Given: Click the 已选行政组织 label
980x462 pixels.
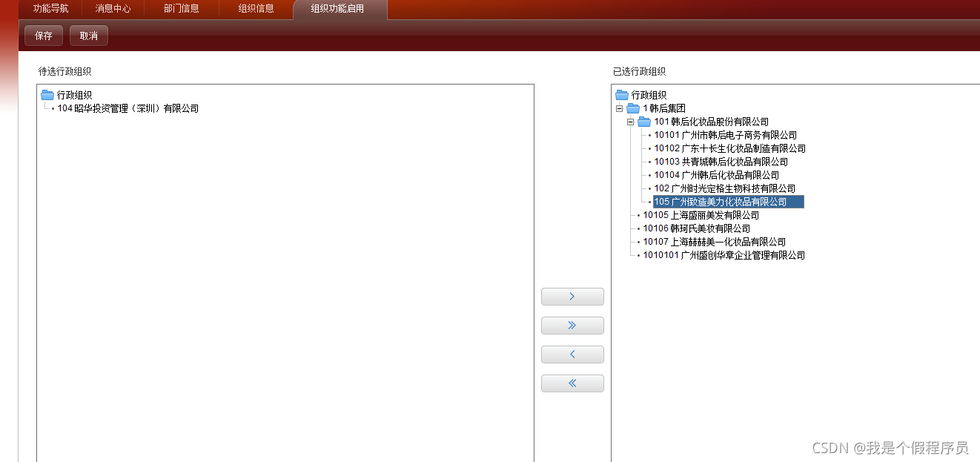Looking at the screenshot, I should point(640,72).
